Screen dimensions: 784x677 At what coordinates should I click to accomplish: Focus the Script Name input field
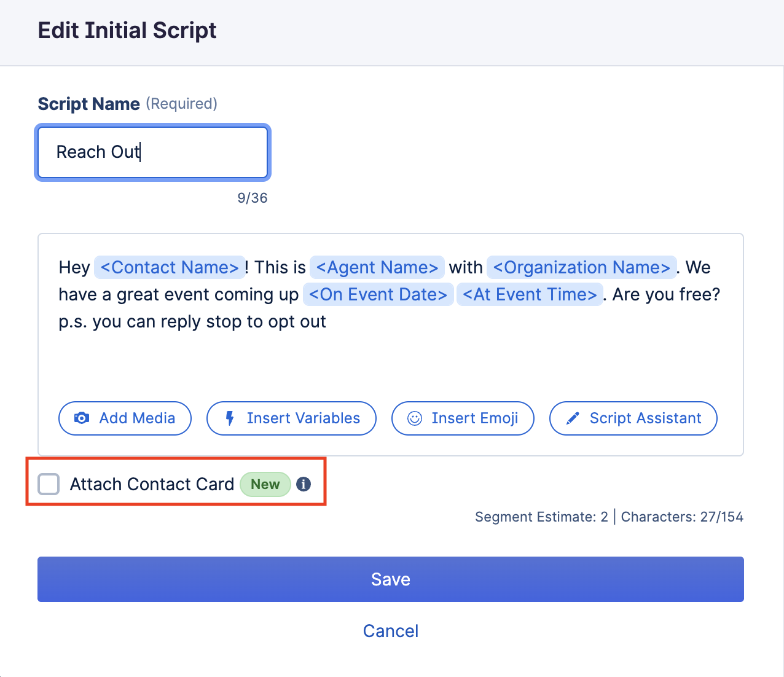152,152
